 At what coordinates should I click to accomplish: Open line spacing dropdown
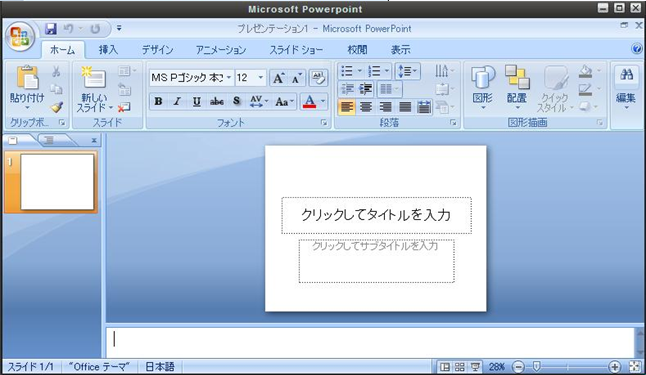407,71
